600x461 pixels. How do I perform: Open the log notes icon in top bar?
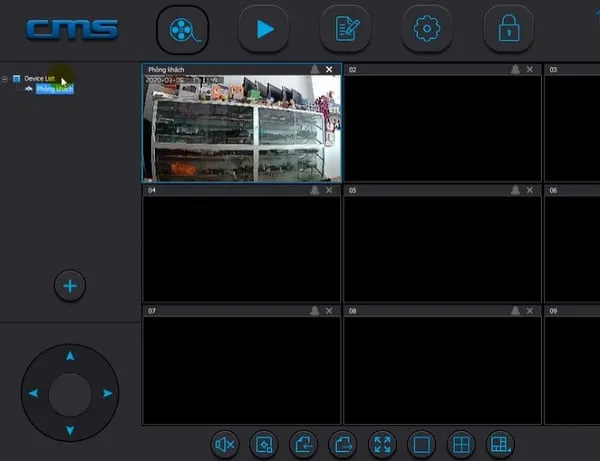pos(345,29)
